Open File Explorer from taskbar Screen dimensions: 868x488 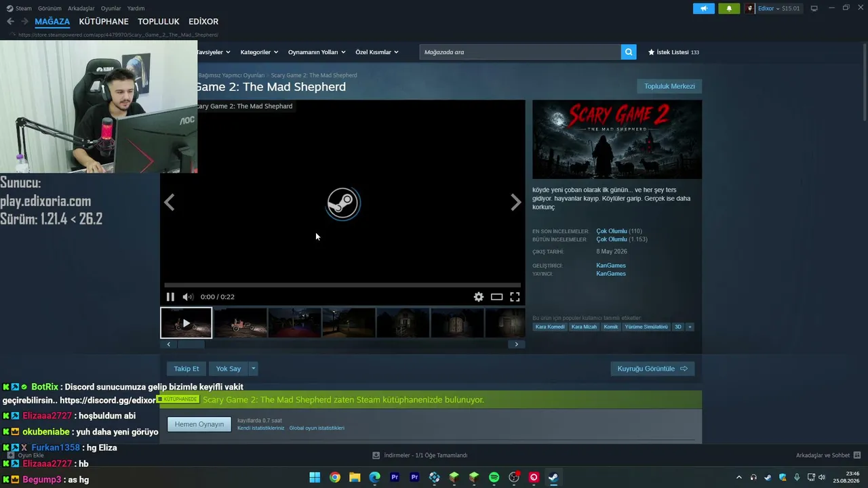tap(355, 477)
